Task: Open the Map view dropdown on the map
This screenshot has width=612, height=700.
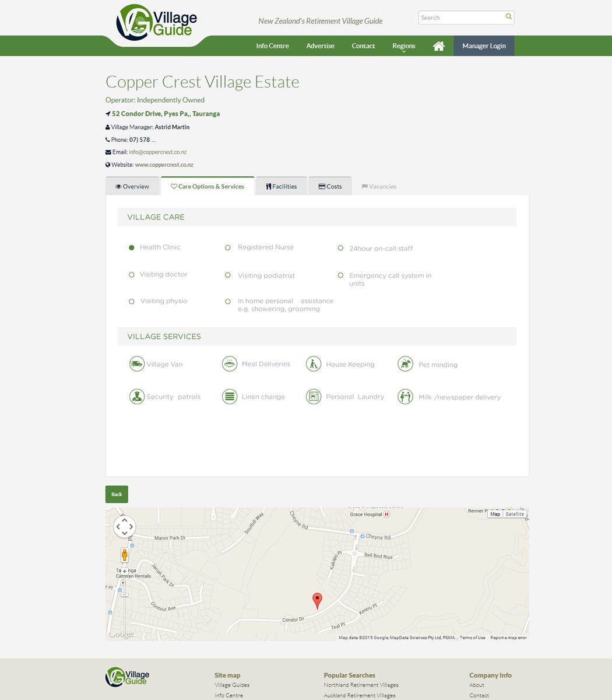Action: [495, 514]
